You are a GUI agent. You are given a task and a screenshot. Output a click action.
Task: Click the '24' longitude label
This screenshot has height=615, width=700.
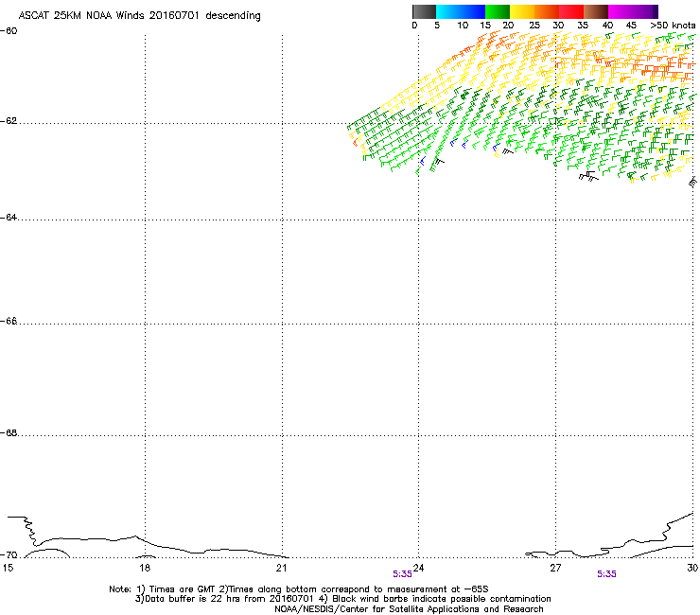pyautogui.click(x=418, y=568)
